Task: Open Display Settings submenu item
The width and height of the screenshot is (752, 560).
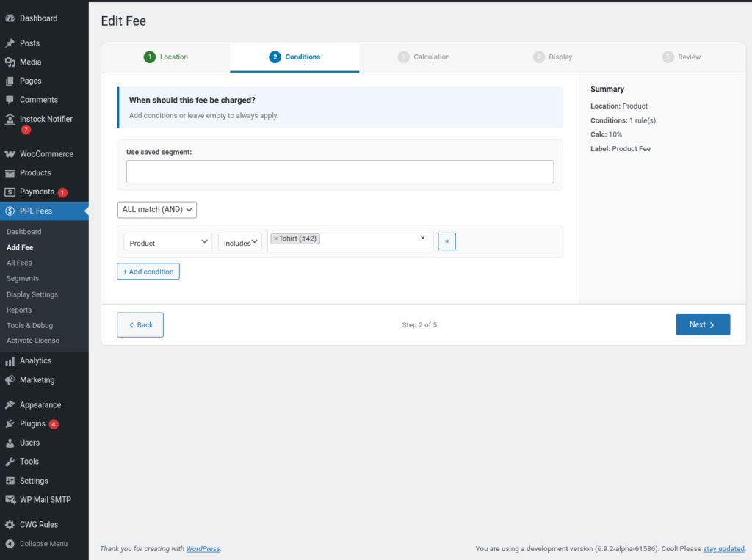Action: point(32,294)
